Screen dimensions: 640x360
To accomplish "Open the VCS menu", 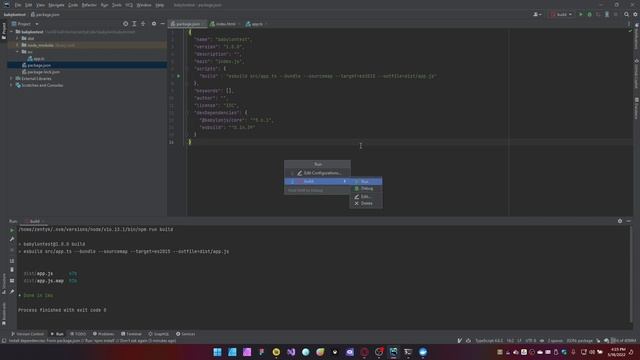I will (x=129, y=5).
